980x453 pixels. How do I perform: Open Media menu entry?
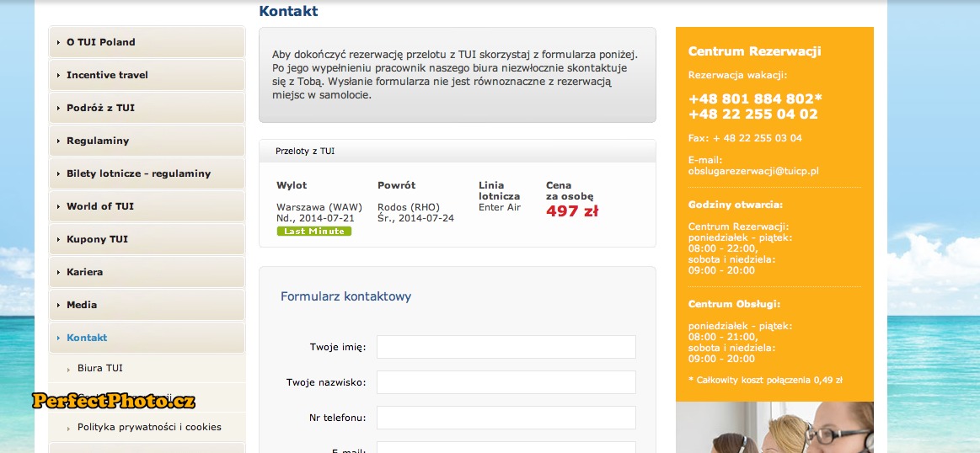(147, 305)
